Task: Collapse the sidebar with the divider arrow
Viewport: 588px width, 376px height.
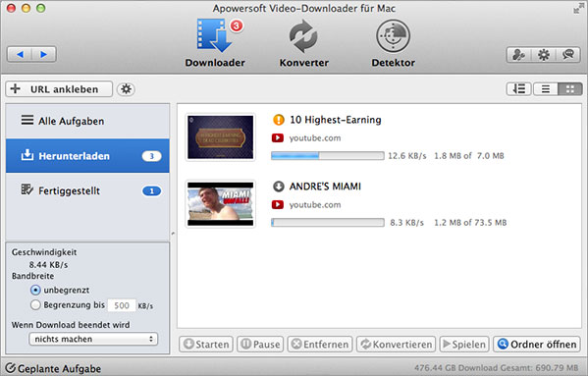Action: (173, 234)
